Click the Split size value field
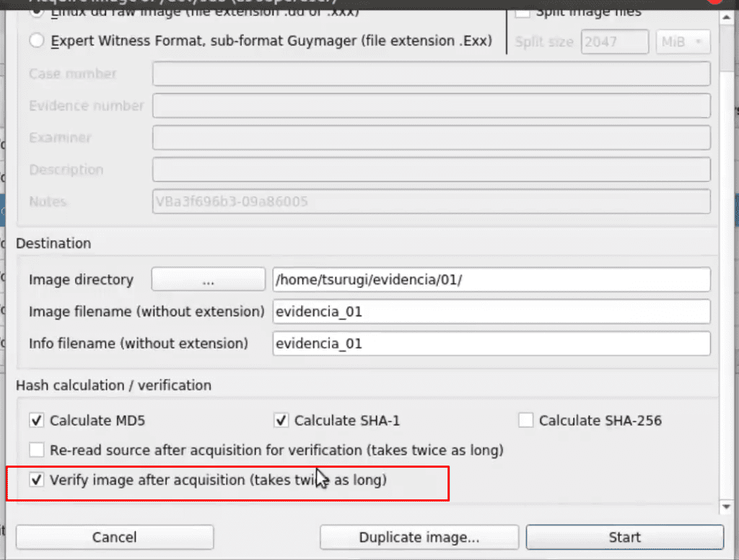The height and width of the screenshot is (560, 739). (615, 42)
